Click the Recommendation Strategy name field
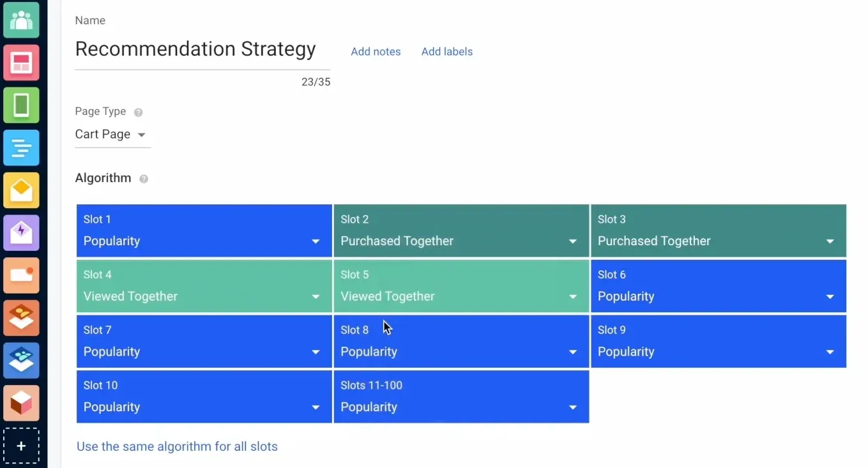Viewport: 868px width, 468px height. (202, 50)
